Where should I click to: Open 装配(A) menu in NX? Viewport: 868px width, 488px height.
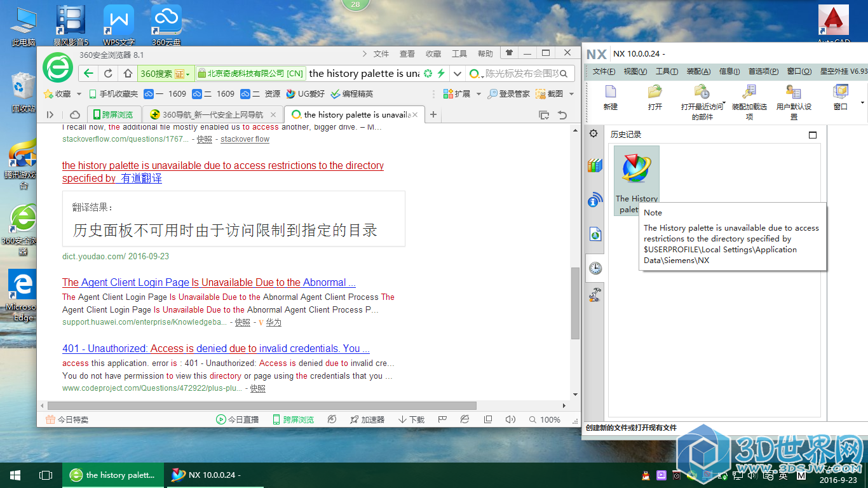699,71
